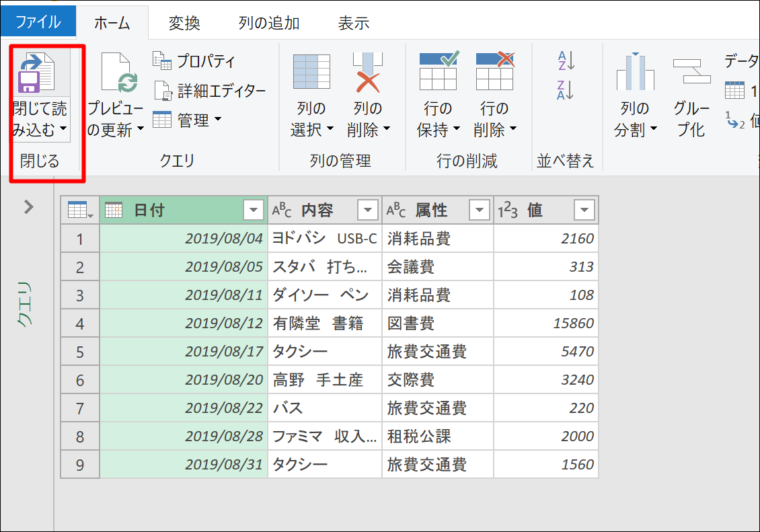Click the 行の保持 icon
The height and width of the screenshot is (532, 760).
pyautogui.click(x=439, y=71)
